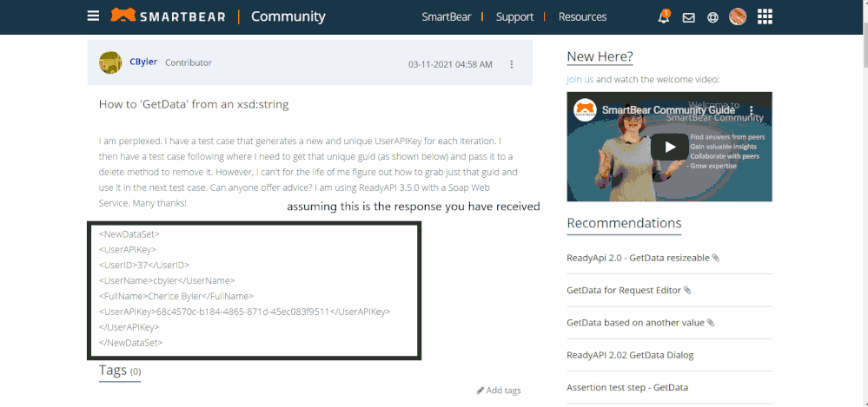Screen dimensions: 868x407
Task: Click the globe language icon
Action: tap(712, 17)
